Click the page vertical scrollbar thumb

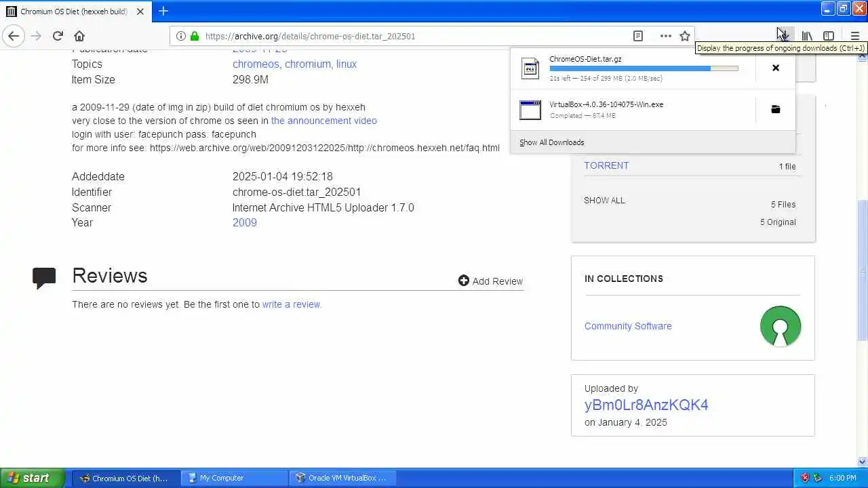[862, 269]
